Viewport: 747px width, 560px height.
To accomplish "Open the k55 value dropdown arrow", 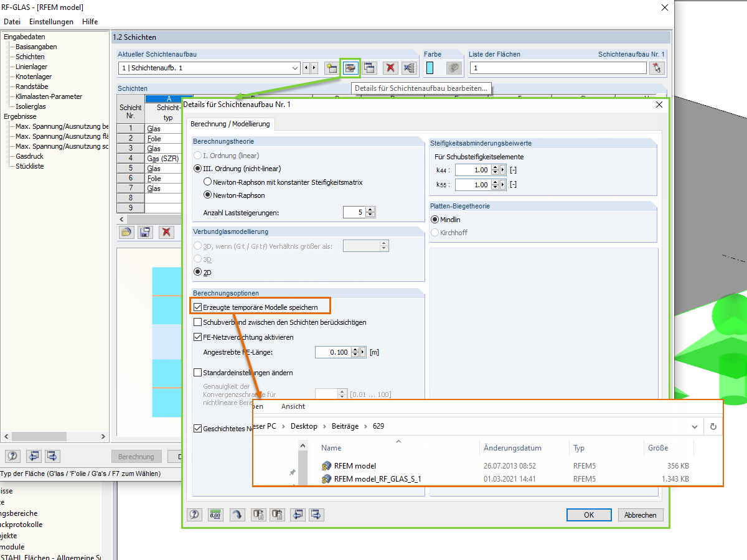I will coord(503,185).
